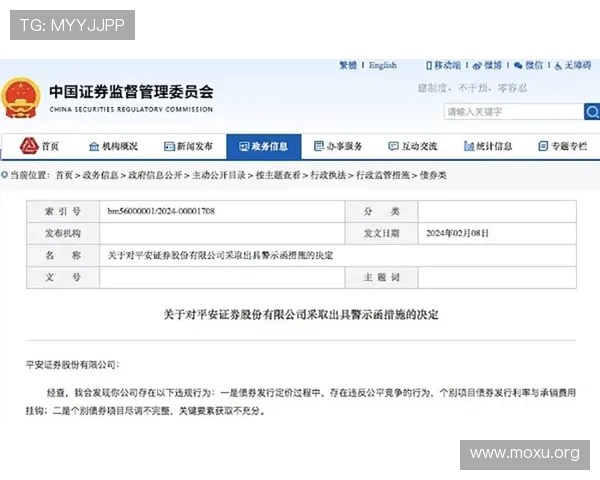Image resolution: width=600 pixels, height=480 pixels.
Task: Click the Weibo icon in top bar
Action: [x=477, y=66]
